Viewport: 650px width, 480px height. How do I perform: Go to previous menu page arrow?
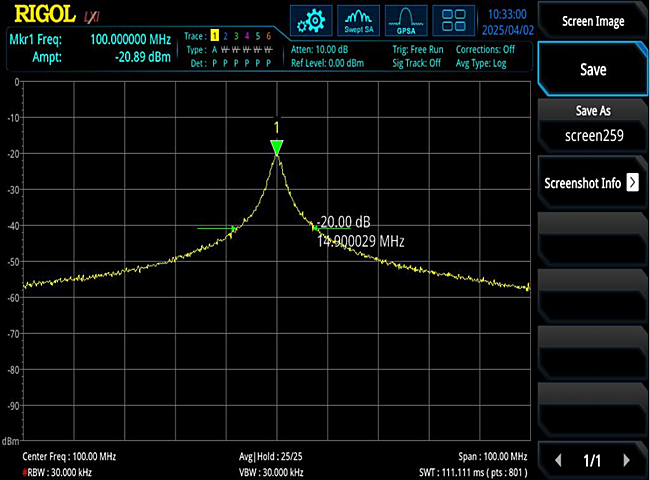click(x=558, y=460)
